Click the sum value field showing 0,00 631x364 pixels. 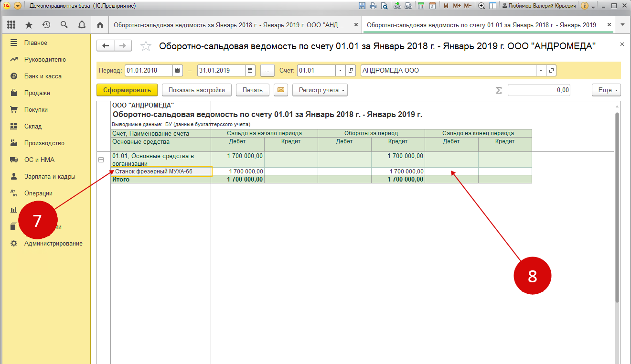tap(539, 90)
